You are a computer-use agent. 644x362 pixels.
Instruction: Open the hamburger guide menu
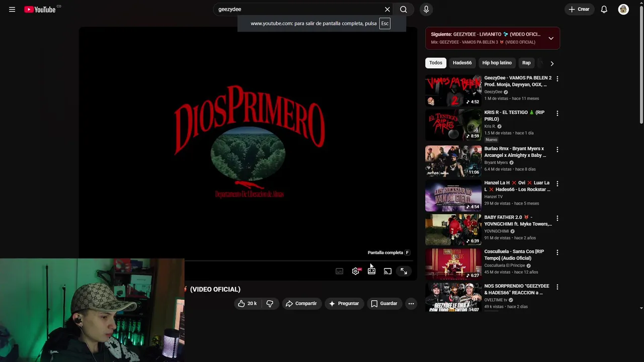pyautogui.click(x=12, y=10)
